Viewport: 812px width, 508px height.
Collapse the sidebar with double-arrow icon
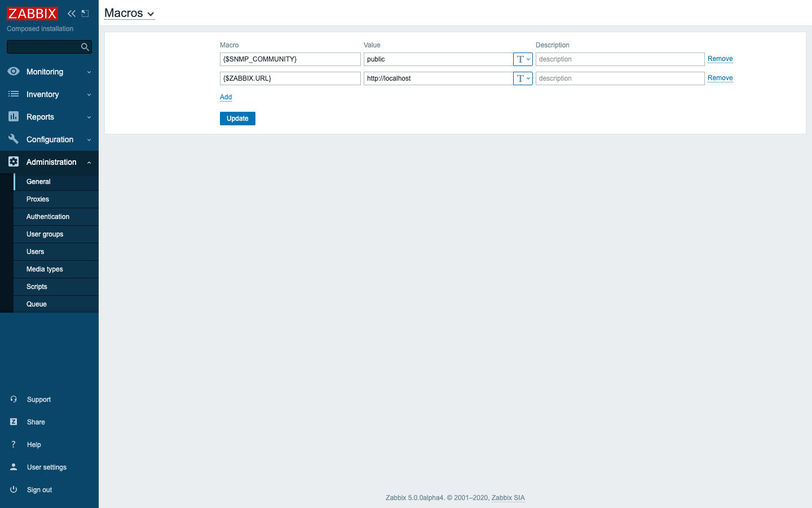coord(72,14)
